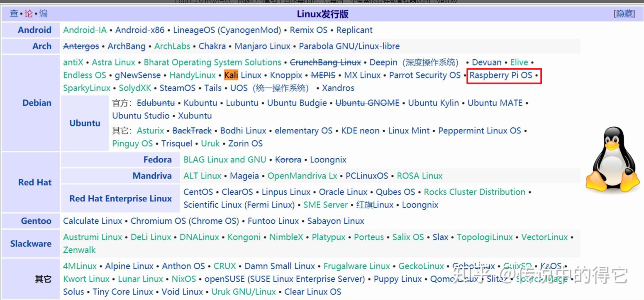Open the Knoppix link
The height and width of the screenshot is (300, 644).
(286, 75)
